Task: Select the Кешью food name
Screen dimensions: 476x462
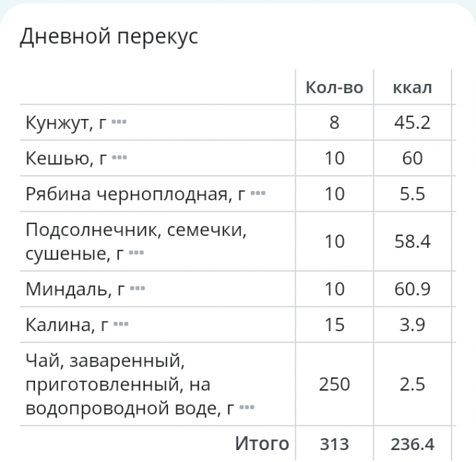Action: click(66, 158)
